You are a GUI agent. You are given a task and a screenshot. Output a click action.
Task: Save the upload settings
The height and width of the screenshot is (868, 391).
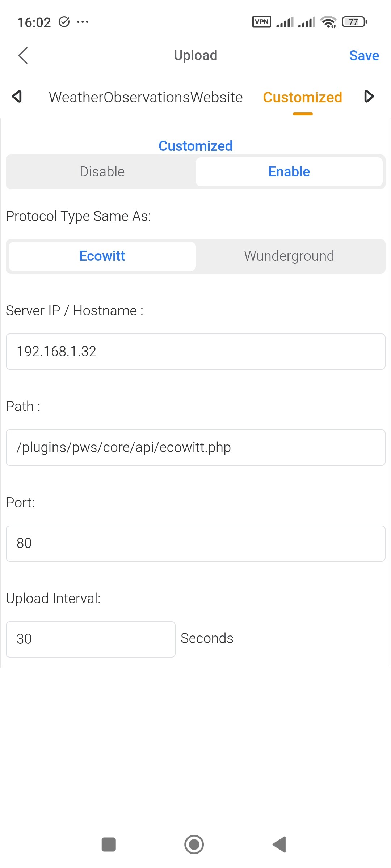tap(364, 56)
